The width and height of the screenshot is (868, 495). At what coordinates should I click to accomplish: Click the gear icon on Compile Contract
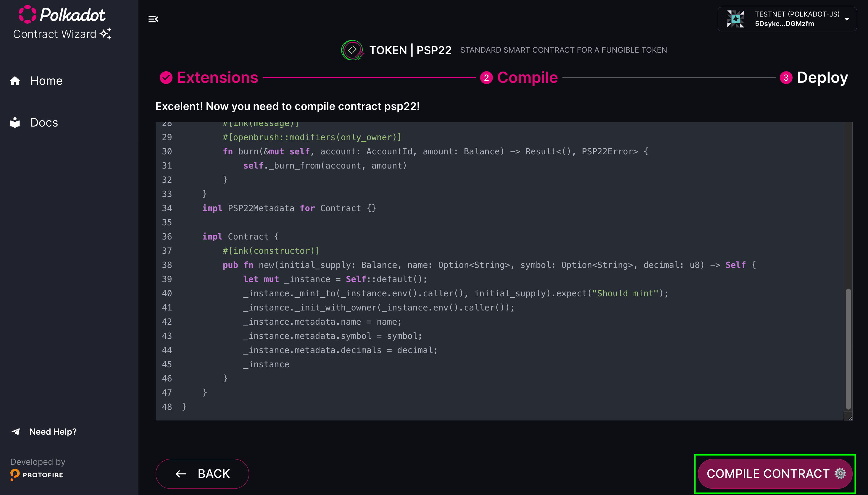click(840, 473)
